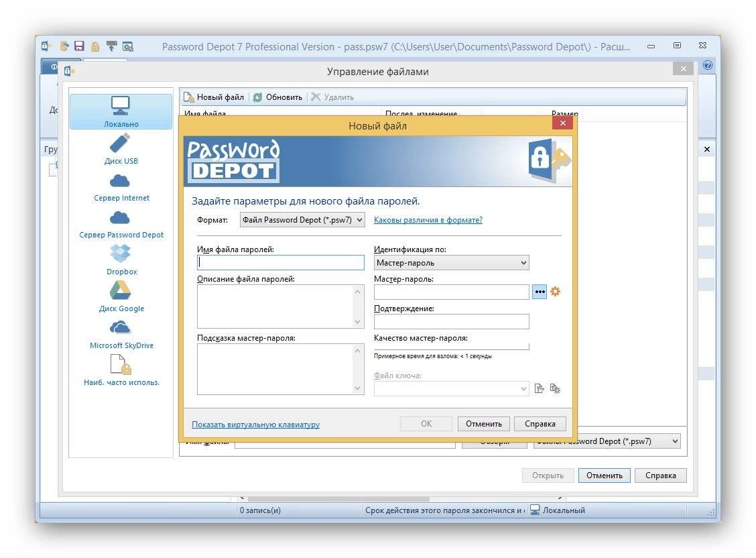Select Сервер Internet location
Screen dimensions: 756x558
tap(121, 187)
